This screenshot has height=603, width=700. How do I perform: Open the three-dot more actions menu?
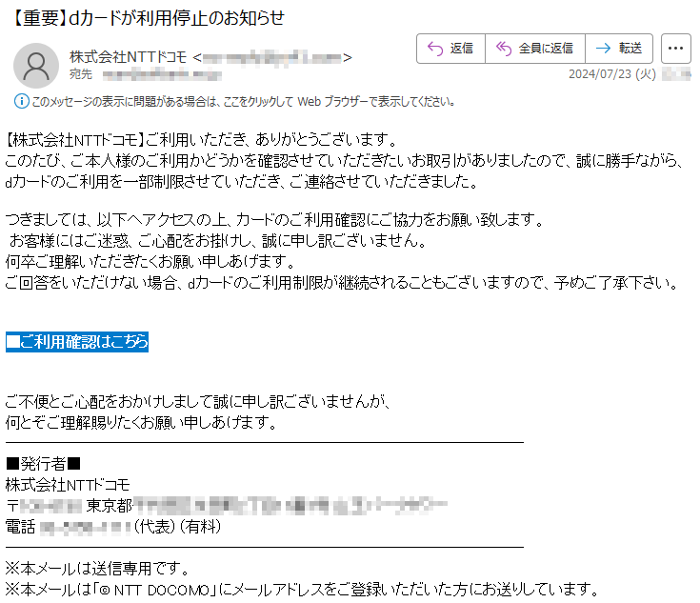coord(675,49)
